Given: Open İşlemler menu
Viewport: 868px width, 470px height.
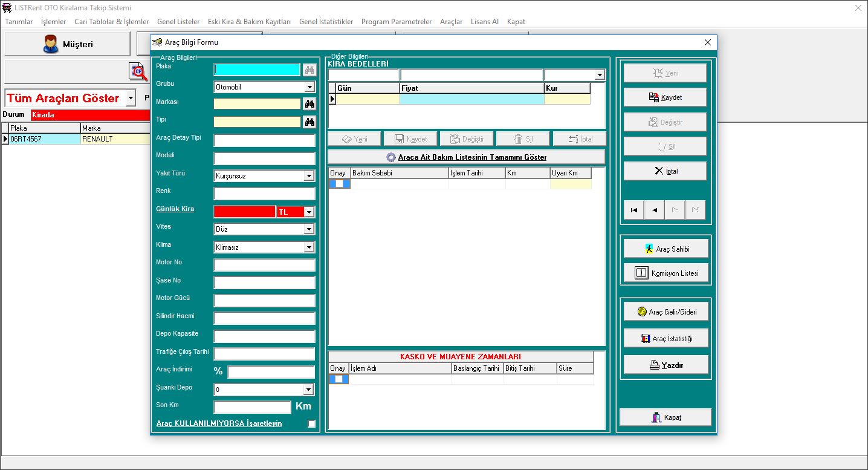Looking at the screenshot, I should [54, 22].
